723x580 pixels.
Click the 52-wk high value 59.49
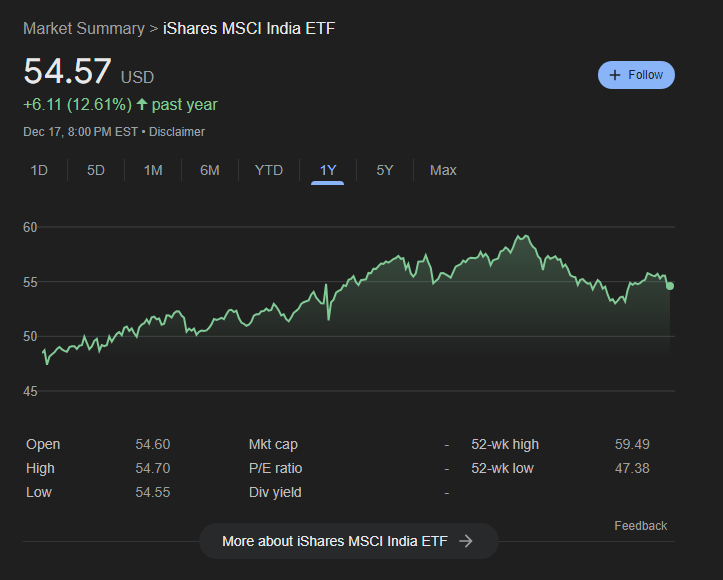coord(632,444)
